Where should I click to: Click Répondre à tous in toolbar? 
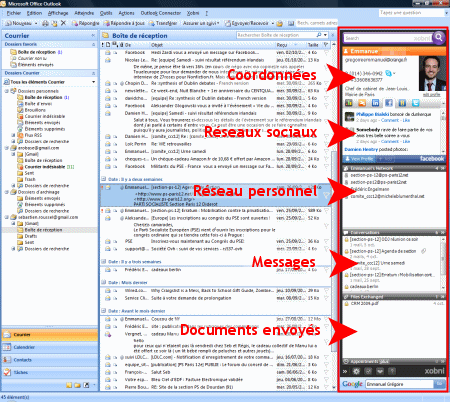pos(124,23)
